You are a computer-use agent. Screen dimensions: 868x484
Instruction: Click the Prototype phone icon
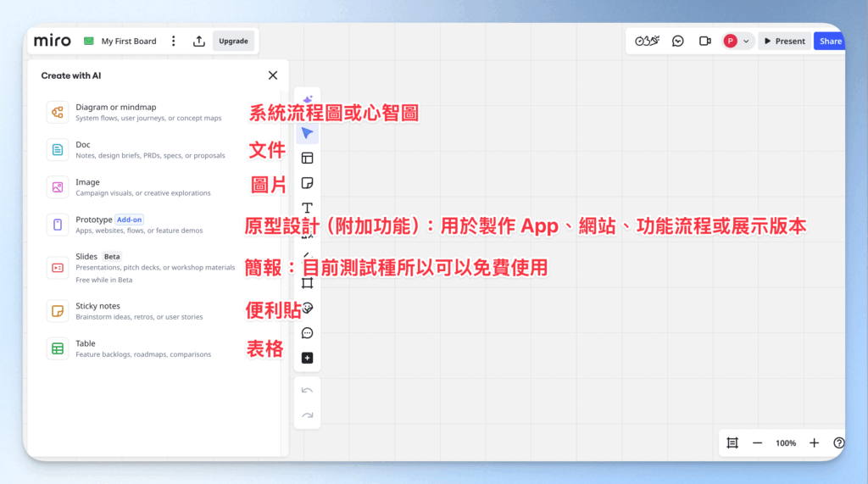click(x=58, y=225)
